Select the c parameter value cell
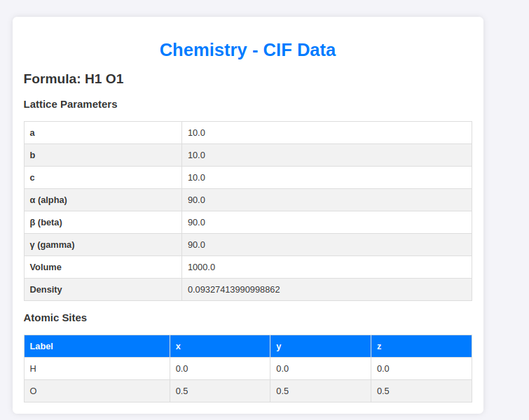The image size is (529, 420). pos(327,178)
